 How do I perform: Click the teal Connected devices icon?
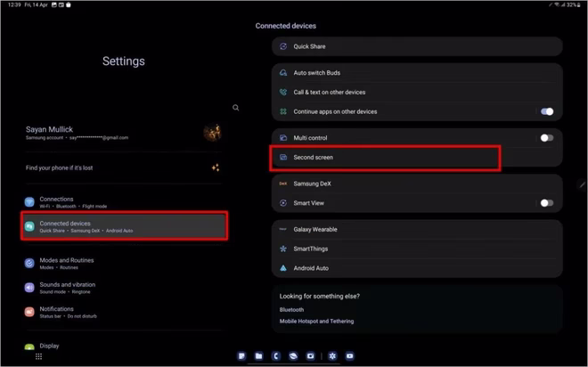(x=29, y=226)
